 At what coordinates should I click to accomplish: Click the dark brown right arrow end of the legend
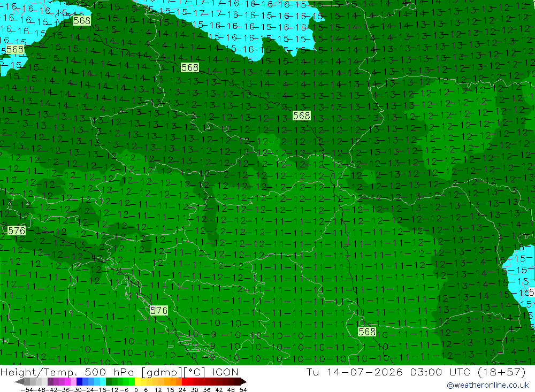pos(243,382)
